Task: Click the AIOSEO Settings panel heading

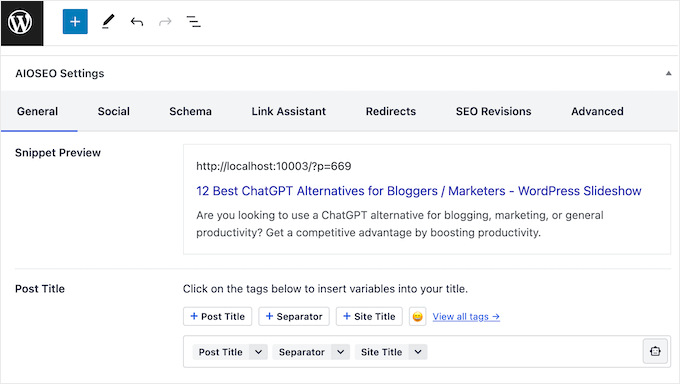Action: coord(60,73)
